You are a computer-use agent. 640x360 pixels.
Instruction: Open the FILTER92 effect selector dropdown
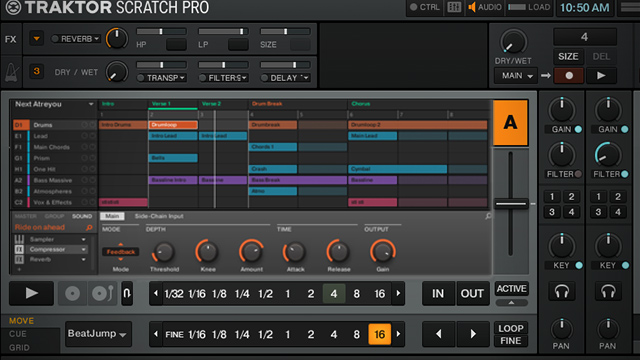[244, 78]
